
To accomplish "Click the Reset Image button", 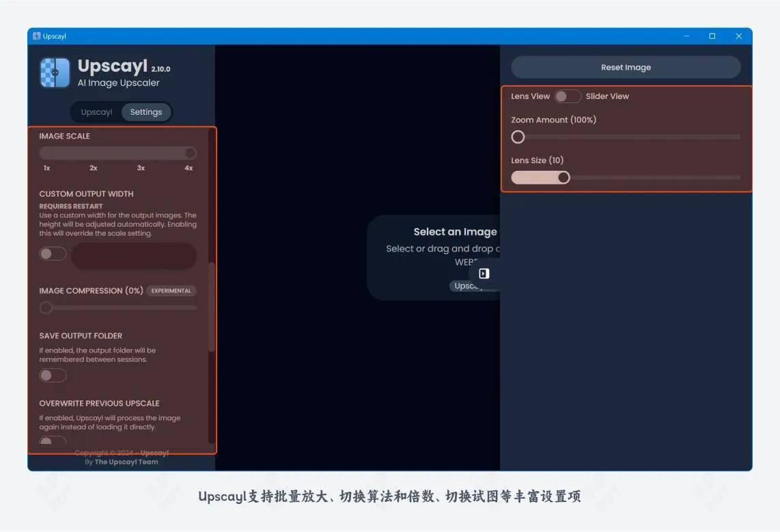I will pos(626,67).
